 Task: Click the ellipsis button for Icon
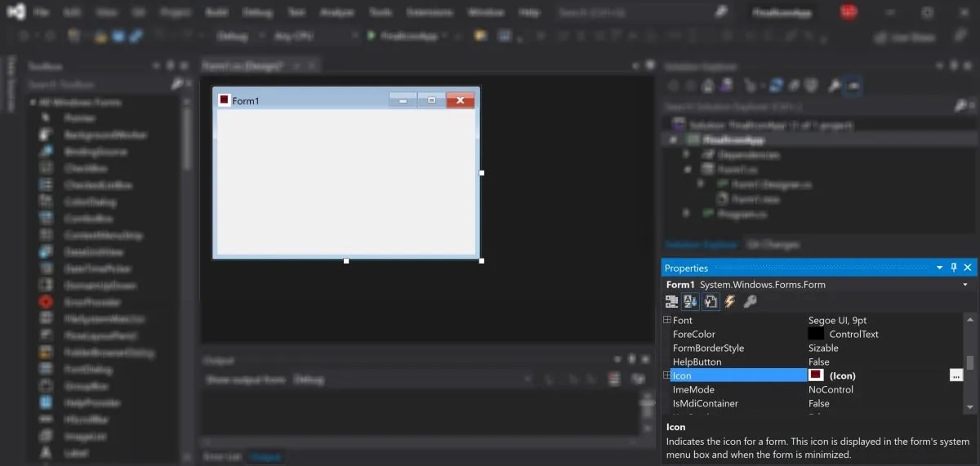coord(956,375)
